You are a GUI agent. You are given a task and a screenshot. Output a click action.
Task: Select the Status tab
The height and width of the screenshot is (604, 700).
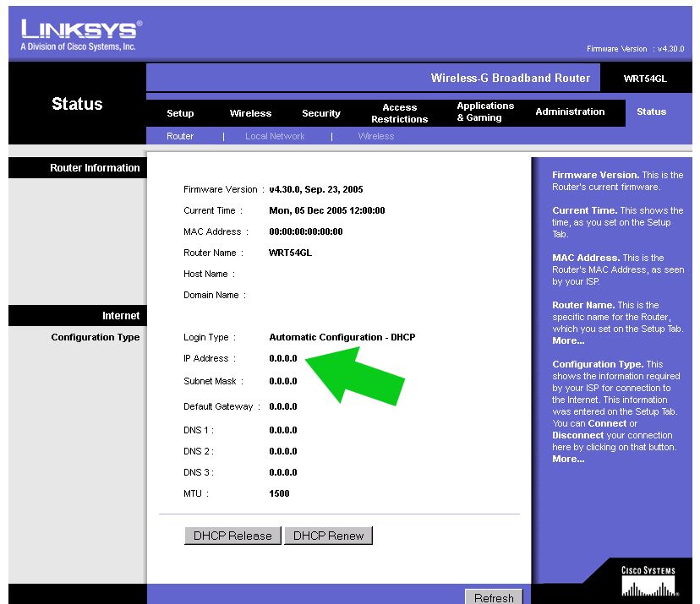[x=651, y=112]
